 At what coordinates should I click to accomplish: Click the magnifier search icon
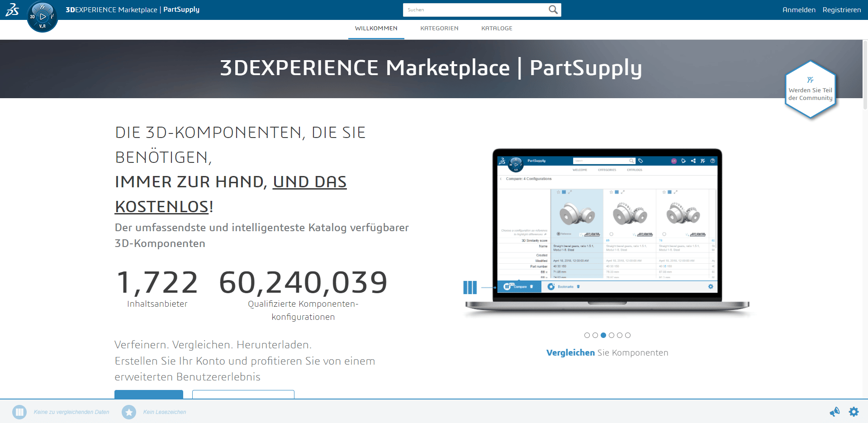point(553,10)
